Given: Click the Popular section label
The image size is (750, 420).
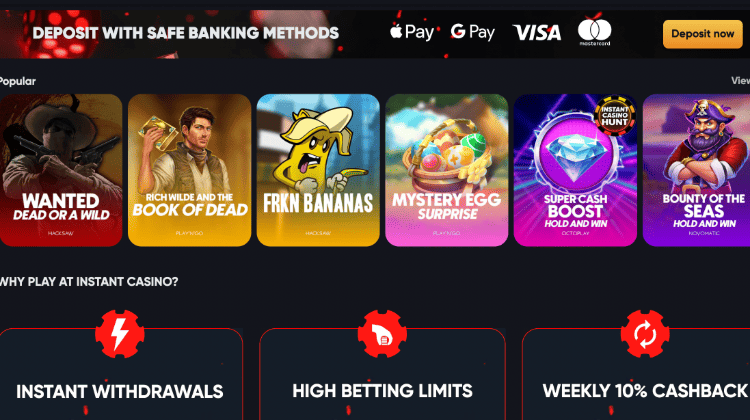Looking at the screenshot, I should tap(18, 81).
